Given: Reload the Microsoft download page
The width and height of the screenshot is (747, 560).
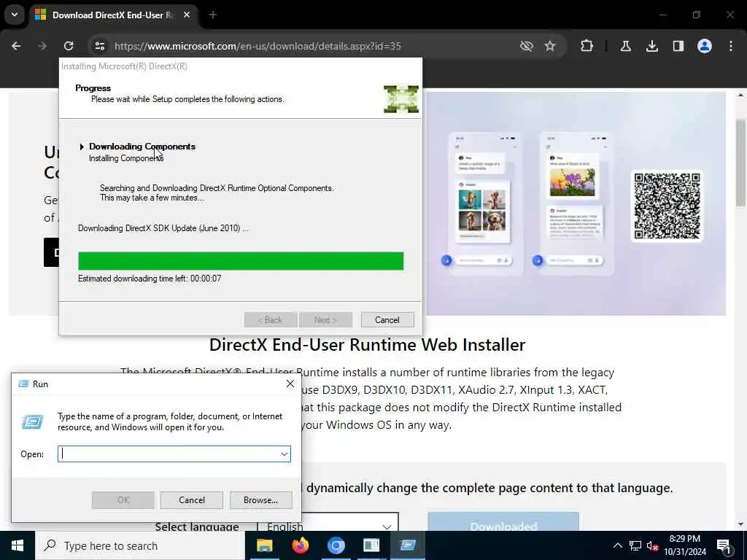Looking at the screenshot, I should tap(69, 46).
